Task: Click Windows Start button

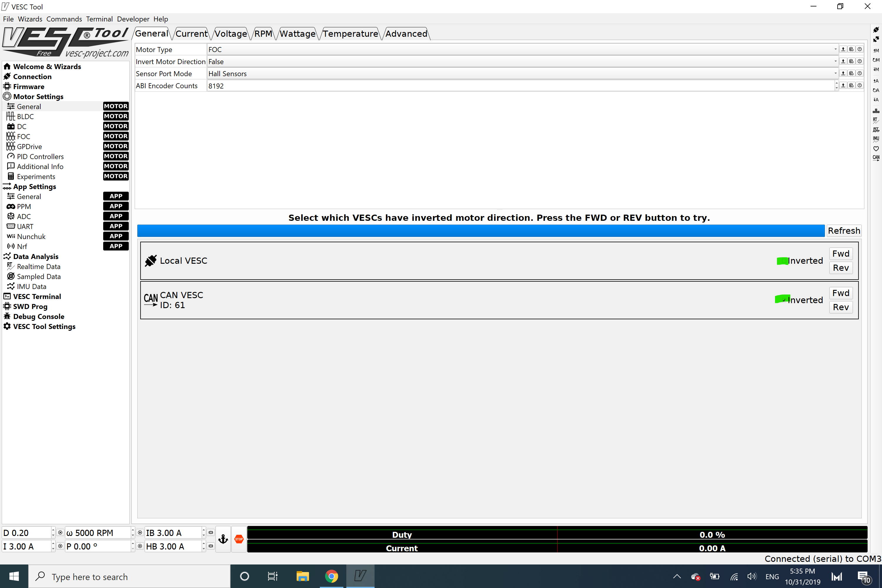Action: click(14, 576)
